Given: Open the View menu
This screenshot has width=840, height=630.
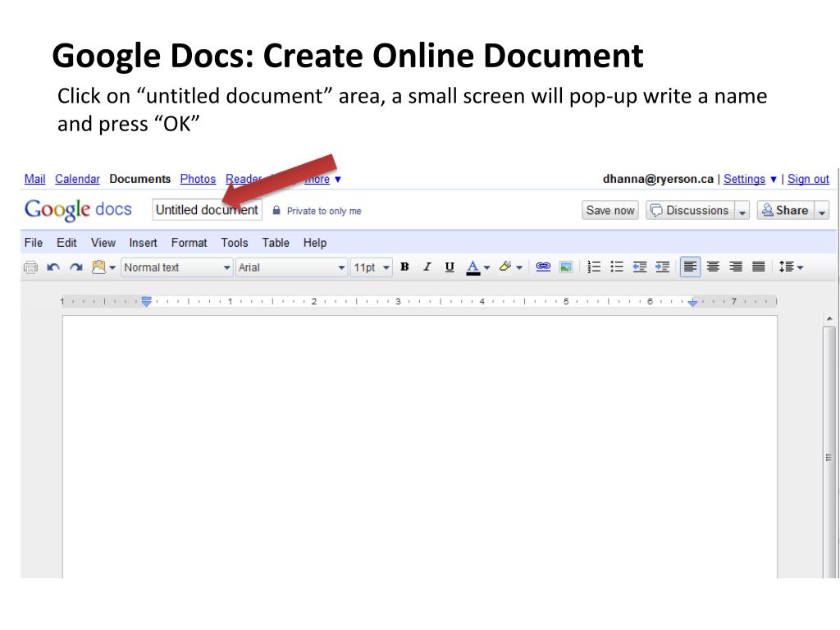Looking at the screenshot, I should [x=103, y=243].
